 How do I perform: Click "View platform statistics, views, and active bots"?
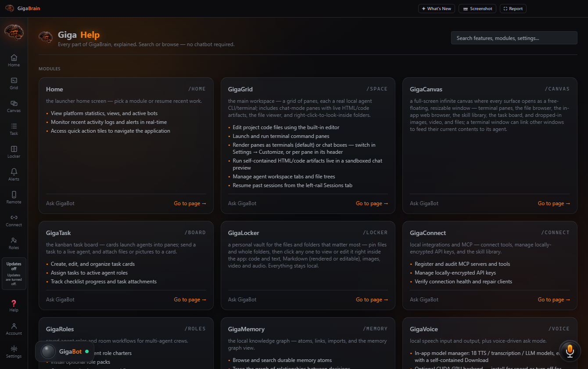(104, 113)
